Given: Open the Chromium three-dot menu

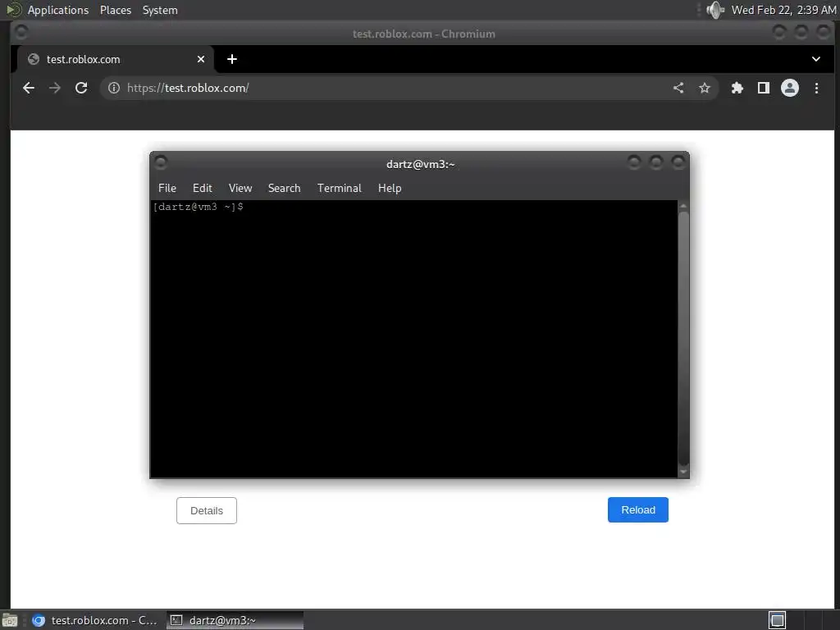Looking at the screenshot, I should pyautogui.click(x=816, y=88).
